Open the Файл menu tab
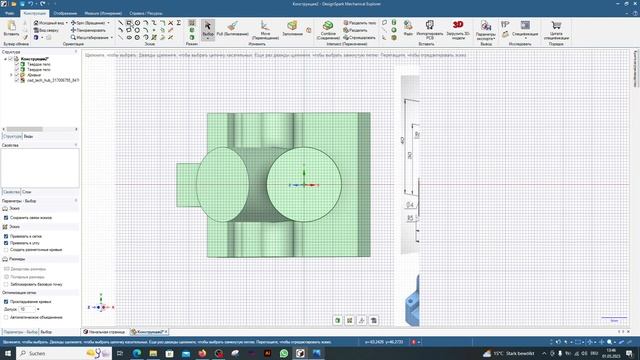 [10, 13]
